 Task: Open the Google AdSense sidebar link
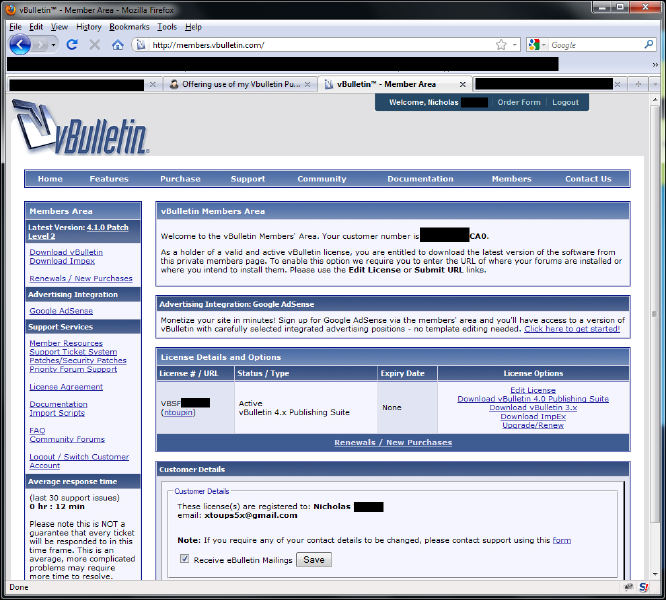[61, 310]
